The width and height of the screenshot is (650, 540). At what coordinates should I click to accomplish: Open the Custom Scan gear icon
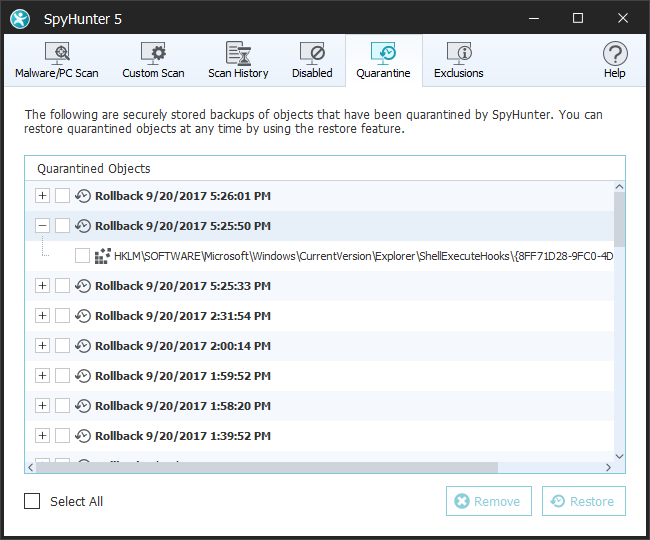tap(153, 53)
